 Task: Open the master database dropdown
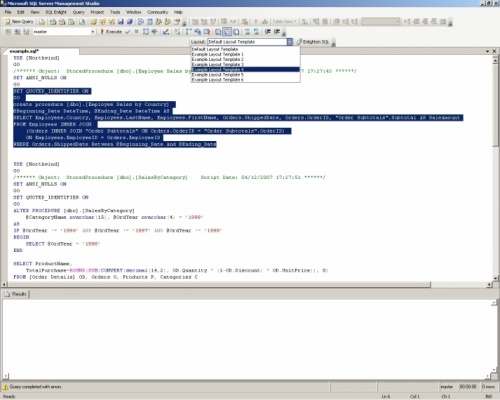[93, 32]
